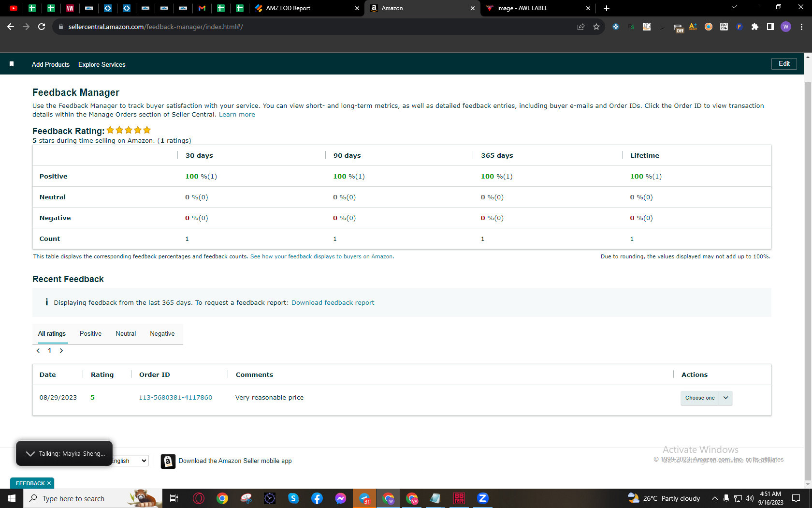Open Skype from the taskbar
The height and width of the screenshot is (508, 812).
293,498
